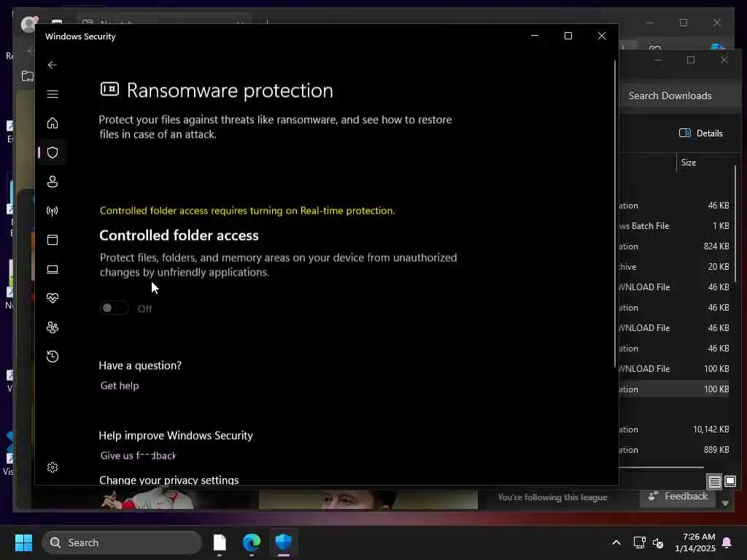This screenshot has width=747, height=560.
Task: Switch Explorer to large thumbnails view icon
Action: pos(729,481)
